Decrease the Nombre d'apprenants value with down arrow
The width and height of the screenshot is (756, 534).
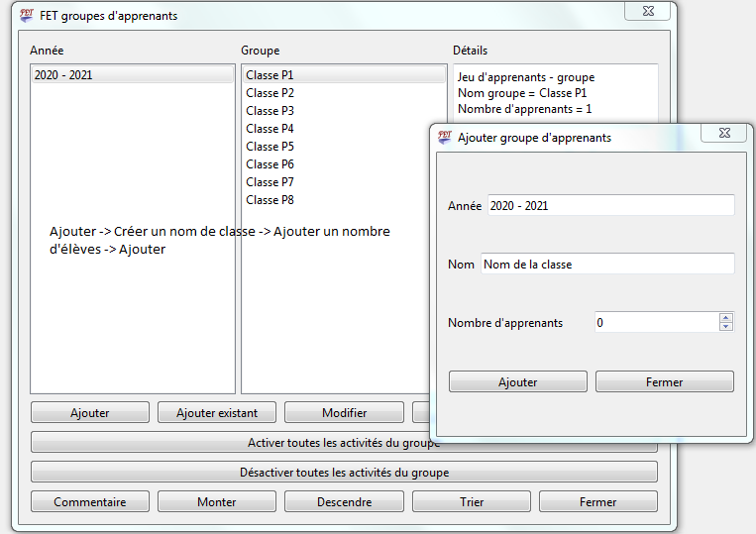click(x=725, y=327)
